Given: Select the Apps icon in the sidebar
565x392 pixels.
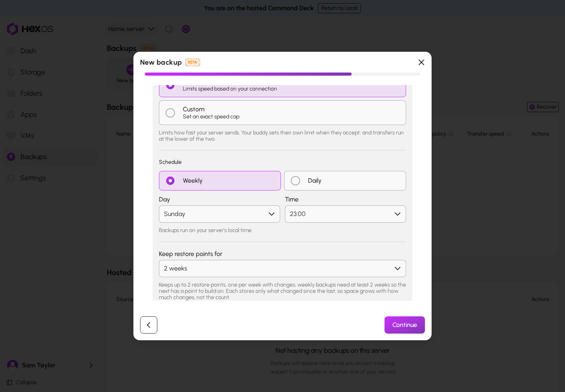Looking at the screenshot, I should (11, 114).
